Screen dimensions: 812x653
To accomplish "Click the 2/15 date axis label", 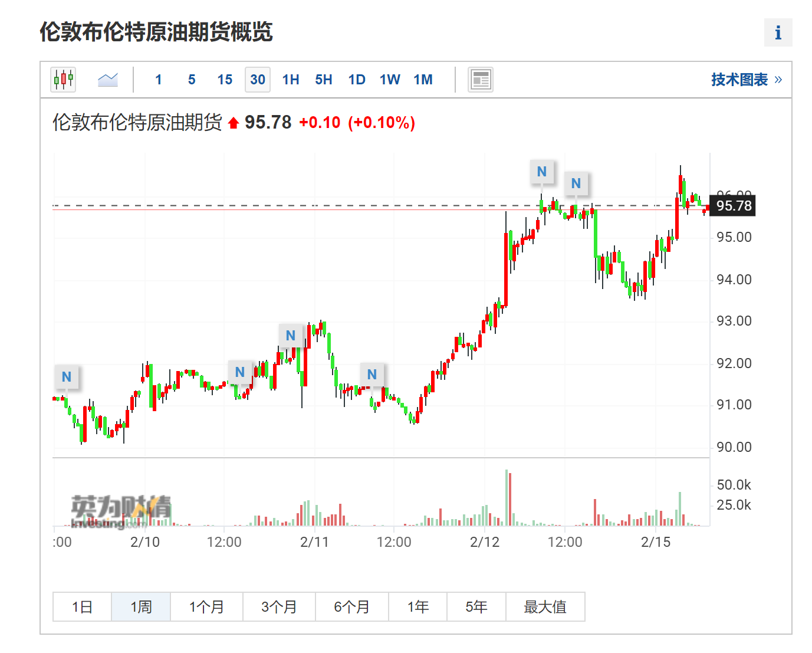I will (656, 542).
